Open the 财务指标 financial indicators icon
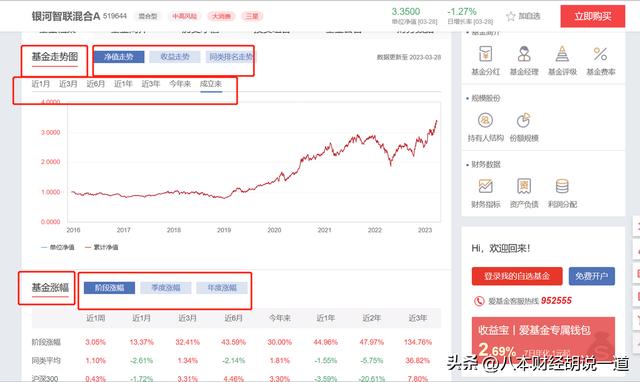 coord(485,186)
